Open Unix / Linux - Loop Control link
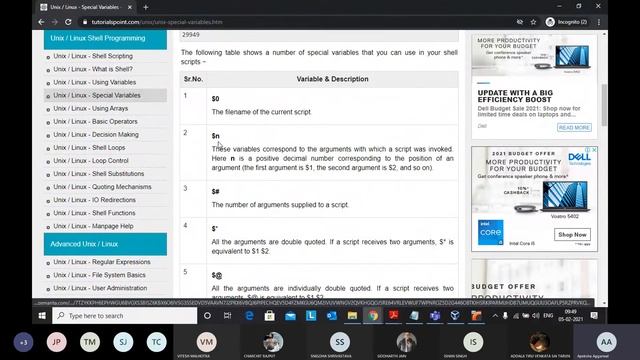The image size is (640, 360). tap(91, 160)
